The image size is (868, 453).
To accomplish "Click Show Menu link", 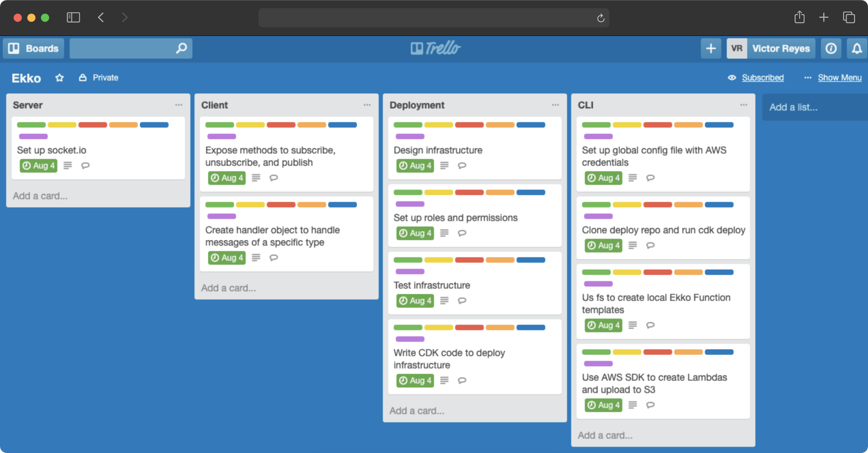I will 839,78.
